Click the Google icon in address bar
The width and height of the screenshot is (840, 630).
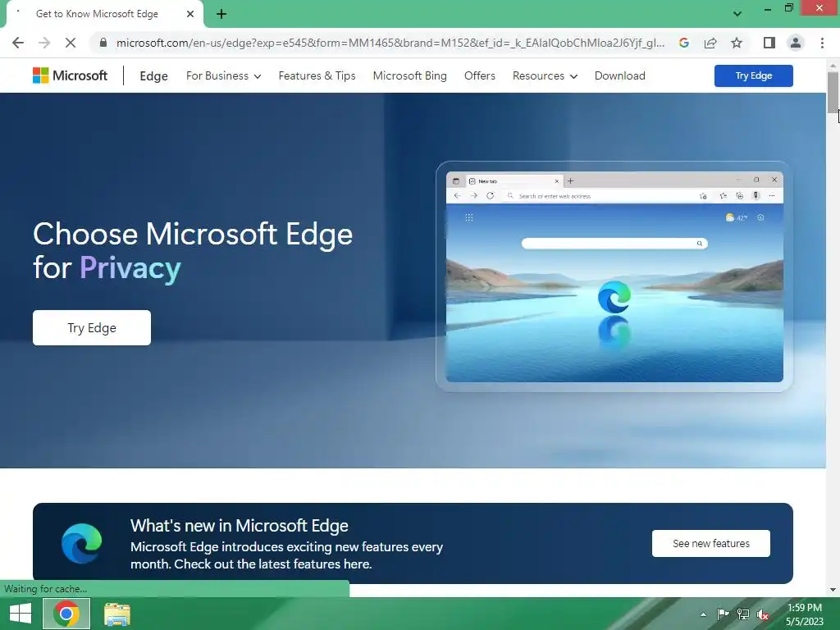pyautogui.click(x=683, y=43)
